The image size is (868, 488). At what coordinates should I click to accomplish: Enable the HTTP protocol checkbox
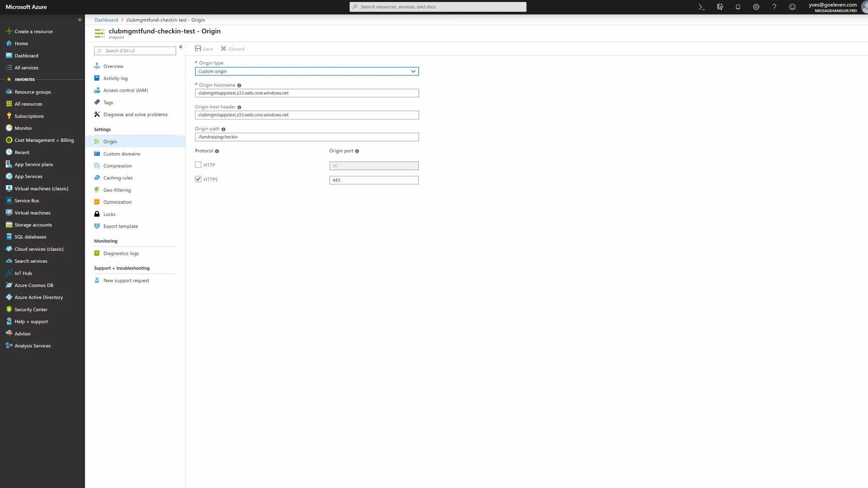198,165
